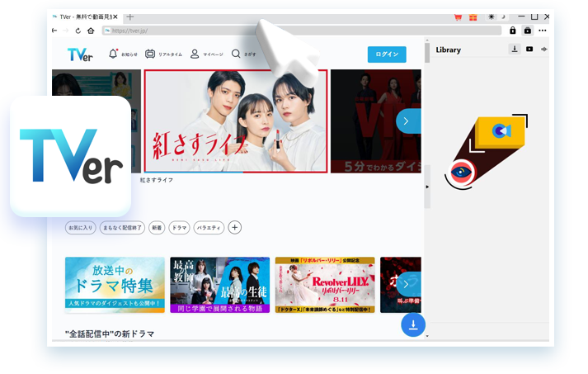
Task: Select the バラエティ filter chip
Action: tap(209, 228)
